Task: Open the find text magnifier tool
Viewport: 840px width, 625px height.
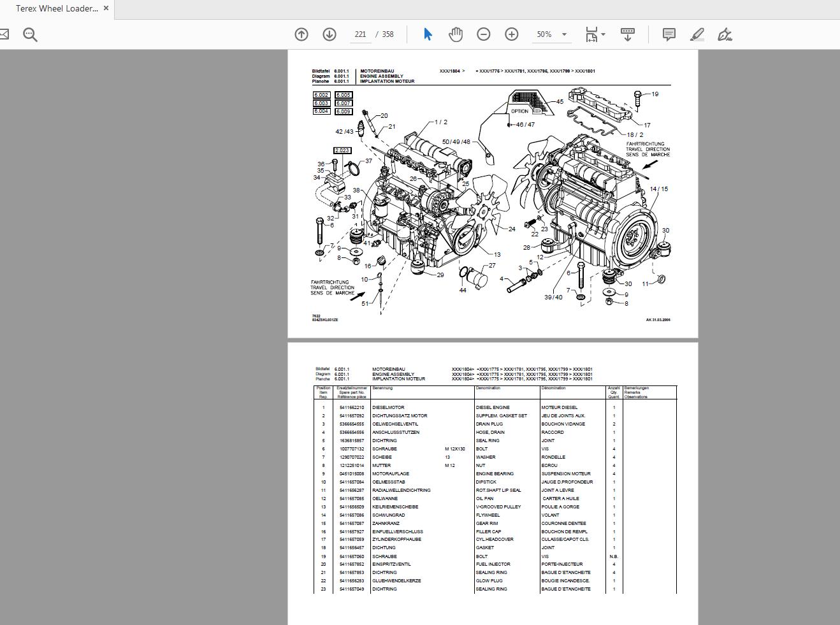Action: (x=30, y=34)
